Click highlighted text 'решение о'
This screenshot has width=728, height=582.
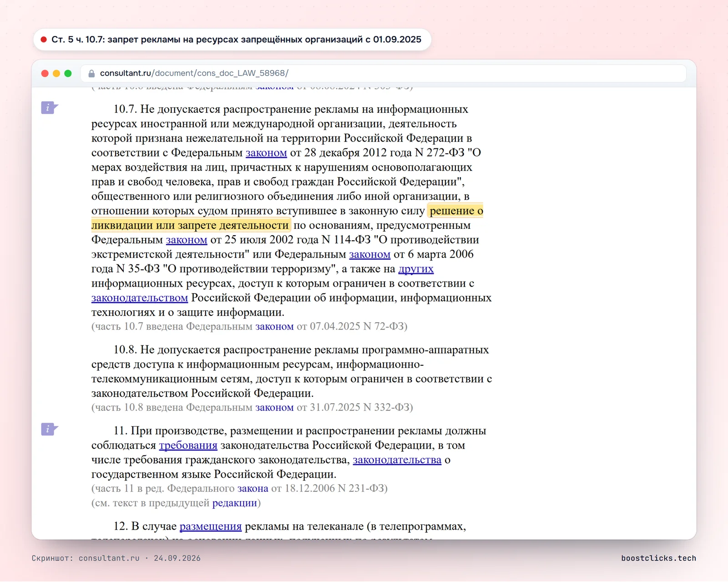pos(456,211)
